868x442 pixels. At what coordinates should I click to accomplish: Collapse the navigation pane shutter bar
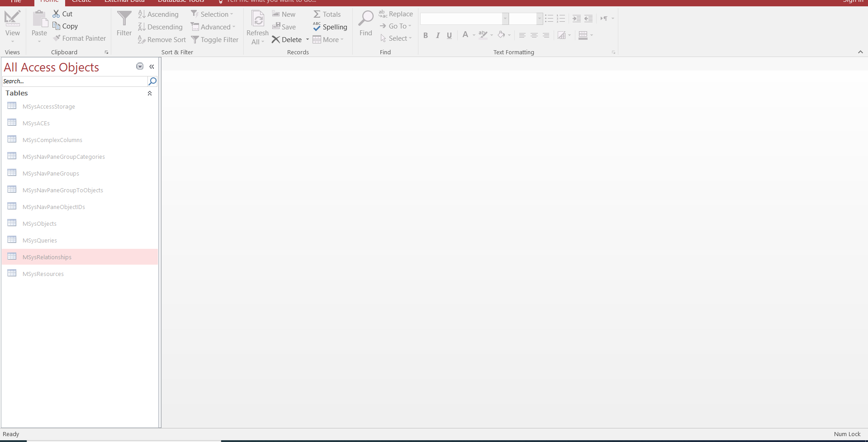pyautogui.click(x=152, y=67)
